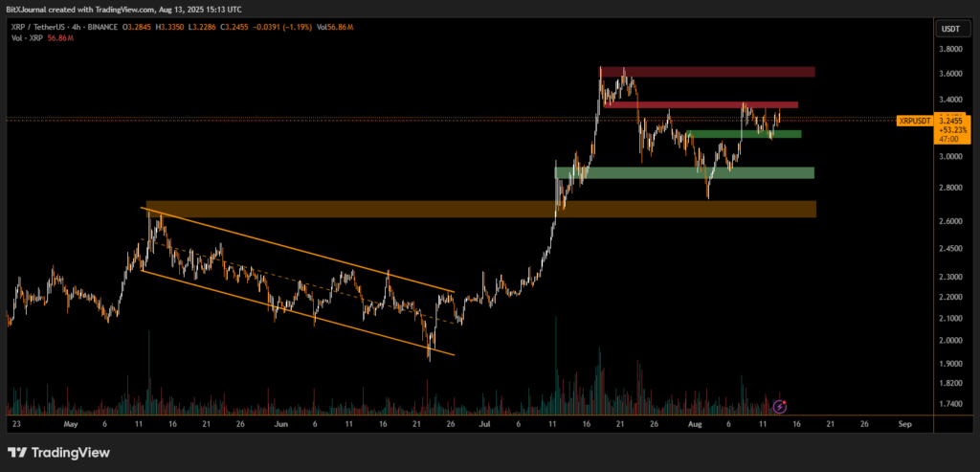
Task: Click the TradingView logo at bottom left
Action: click(59, 452)
